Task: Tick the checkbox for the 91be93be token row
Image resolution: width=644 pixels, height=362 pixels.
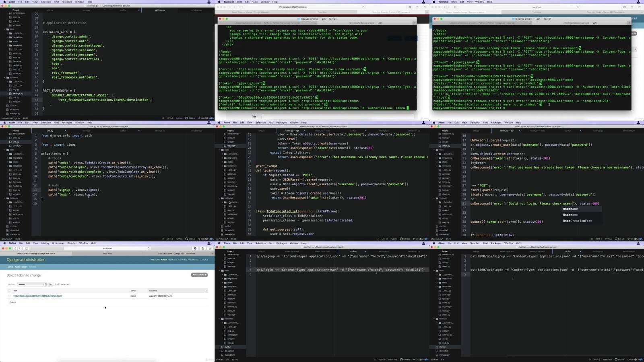Action: [x=9, y=296]
